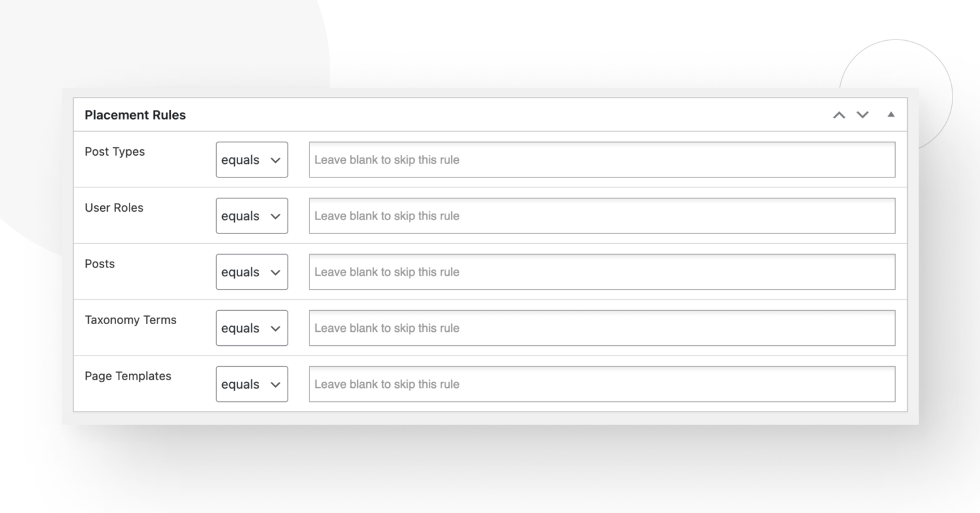Open the User Roles equals dropdown

[251, 216]
